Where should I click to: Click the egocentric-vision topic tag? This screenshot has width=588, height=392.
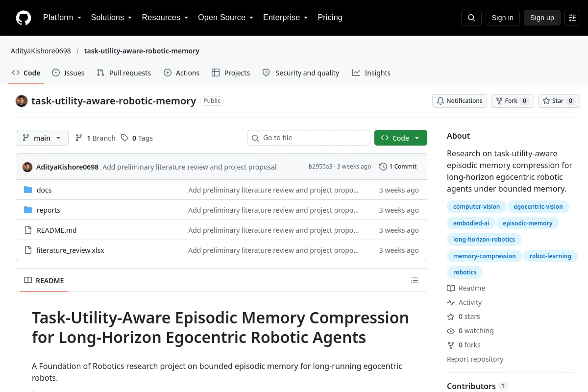click(539, 207)
